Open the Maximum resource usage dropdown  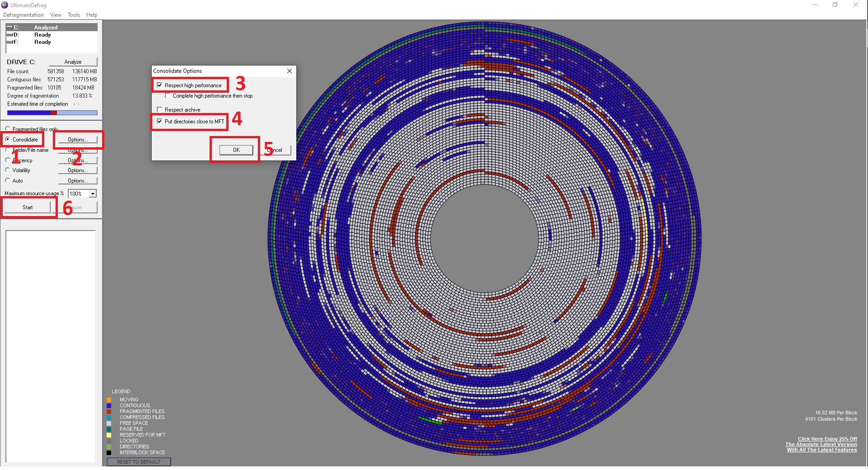(93, 194)
